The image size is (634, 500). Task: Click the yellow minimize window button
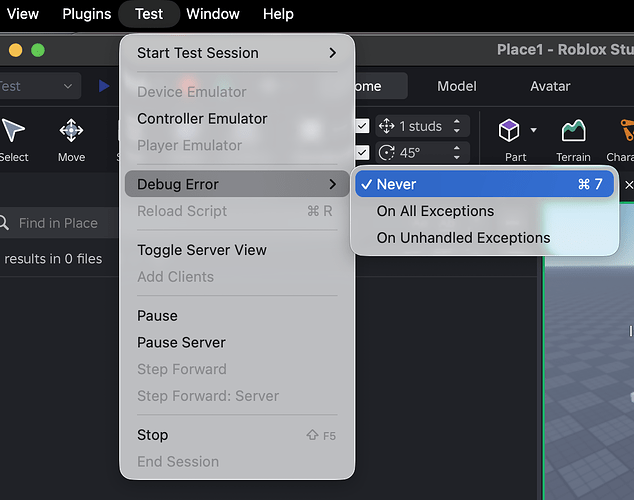[15, 50]
